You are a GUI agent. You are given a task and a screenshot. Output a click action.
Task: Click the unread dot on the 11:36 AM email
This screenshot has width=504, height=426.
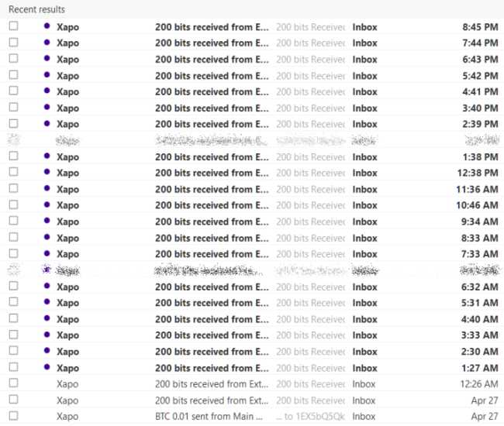tap(47, 188)
